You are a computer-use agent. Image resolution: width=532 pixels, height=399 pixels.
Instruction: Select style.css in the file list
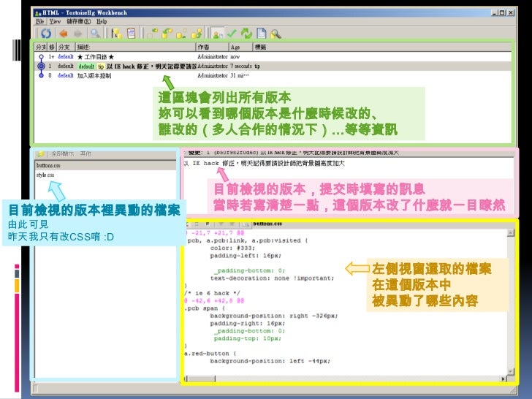click(45, 175)
